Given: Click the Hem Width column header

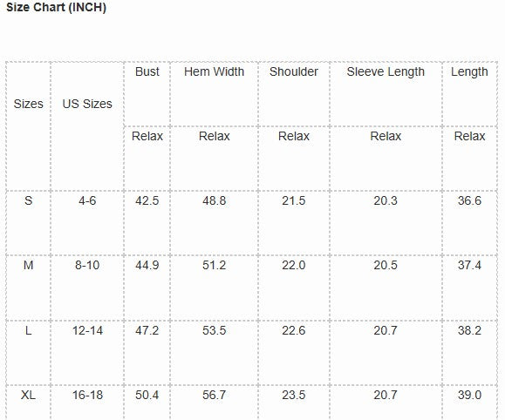Looking at the screenshot, I should pos(215,71).
